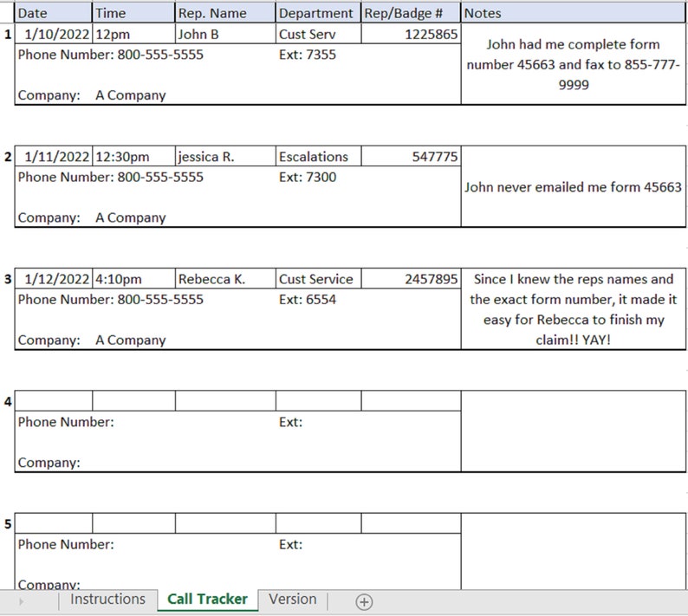Select the Call Tracker sheet tab
Screen dimensions: 688x616
[x=208, y=600]
